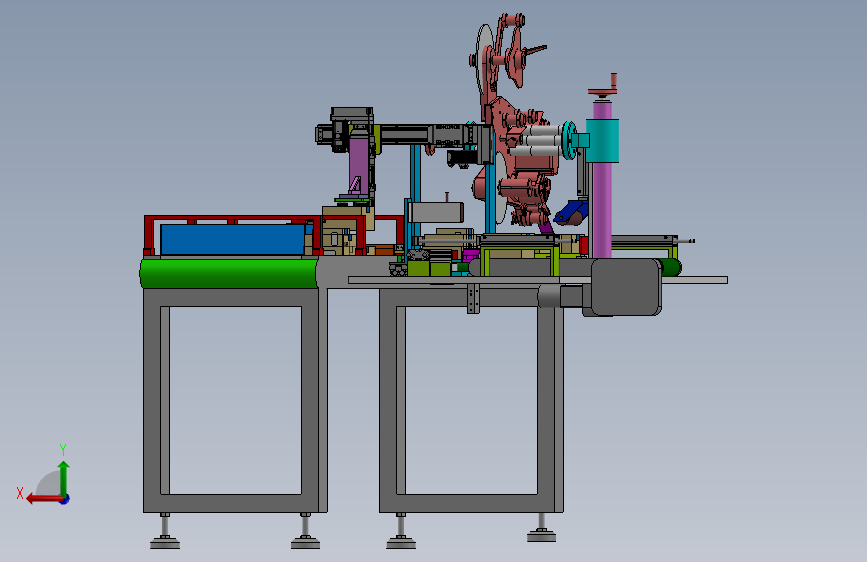The image size is (867, 562).
Task: Select the purple upright block under the black gantry
Action: (359, 166)
